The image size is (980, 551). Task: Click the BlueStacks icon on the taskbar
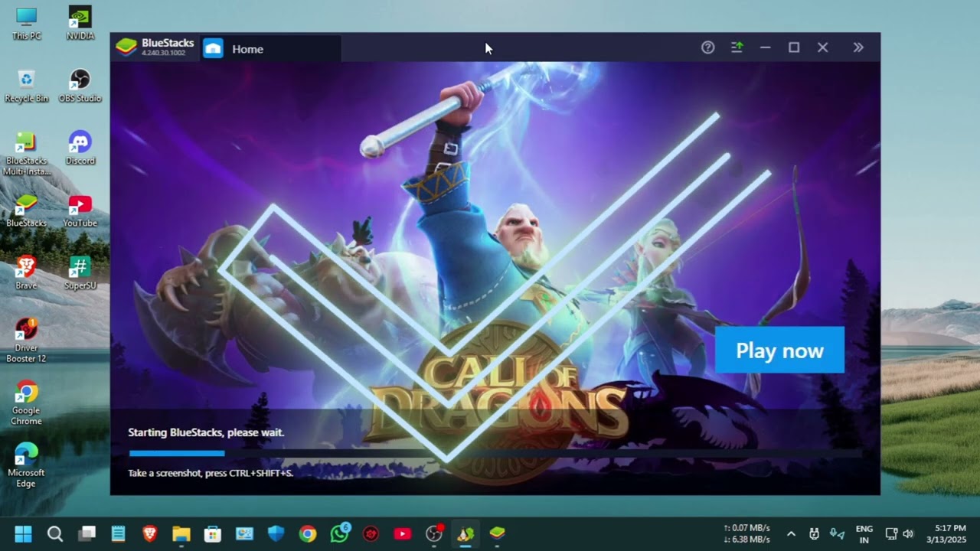tap(498, 533)
